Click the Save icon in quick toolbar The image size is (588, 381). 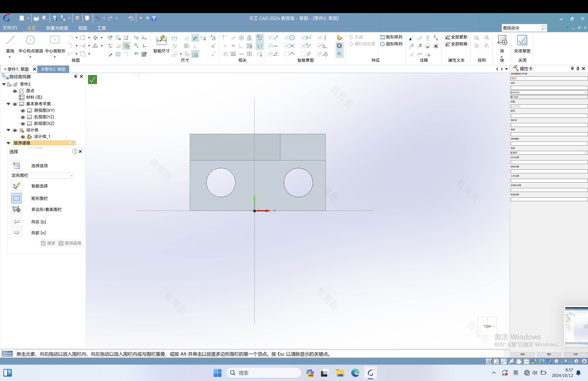[55, 18]
